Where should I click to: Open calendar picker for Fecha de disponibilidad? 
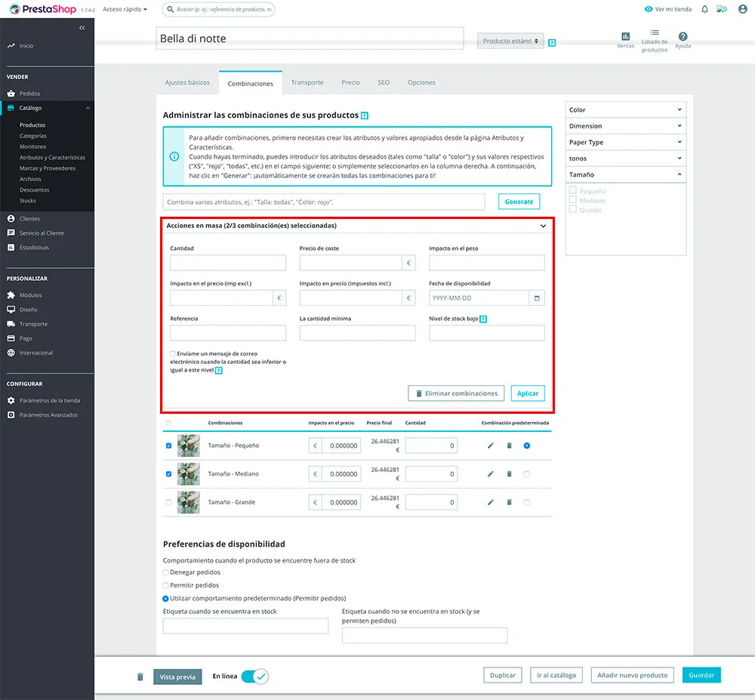coord(537,298)
